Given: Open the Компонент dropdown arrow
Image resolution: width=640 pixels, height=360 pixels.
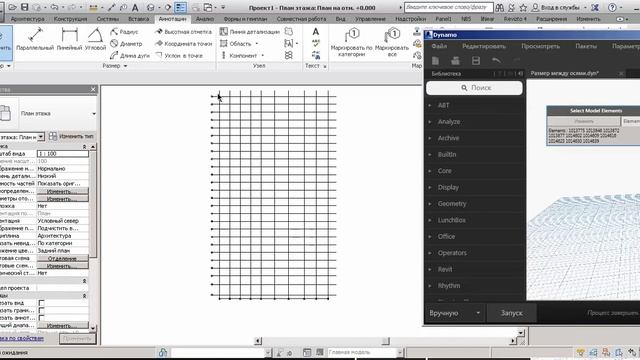Looking at the screenshot, I should coord(262,56).
